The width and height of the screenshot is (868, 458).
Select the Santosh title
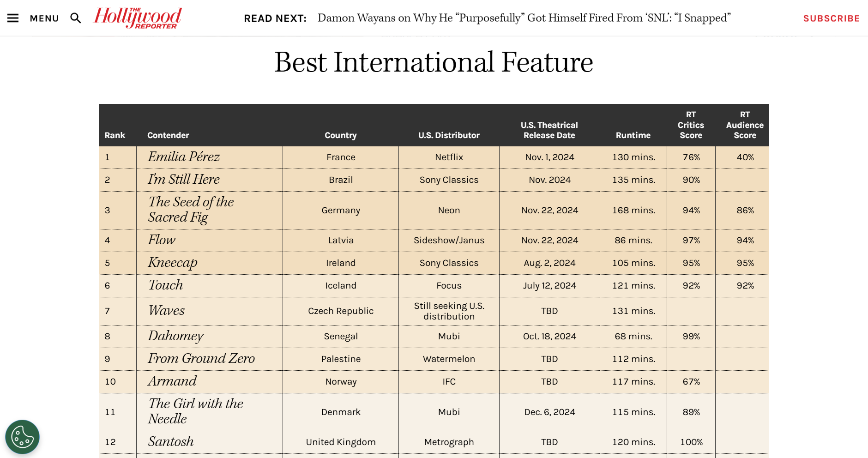(x=171, y=441)
